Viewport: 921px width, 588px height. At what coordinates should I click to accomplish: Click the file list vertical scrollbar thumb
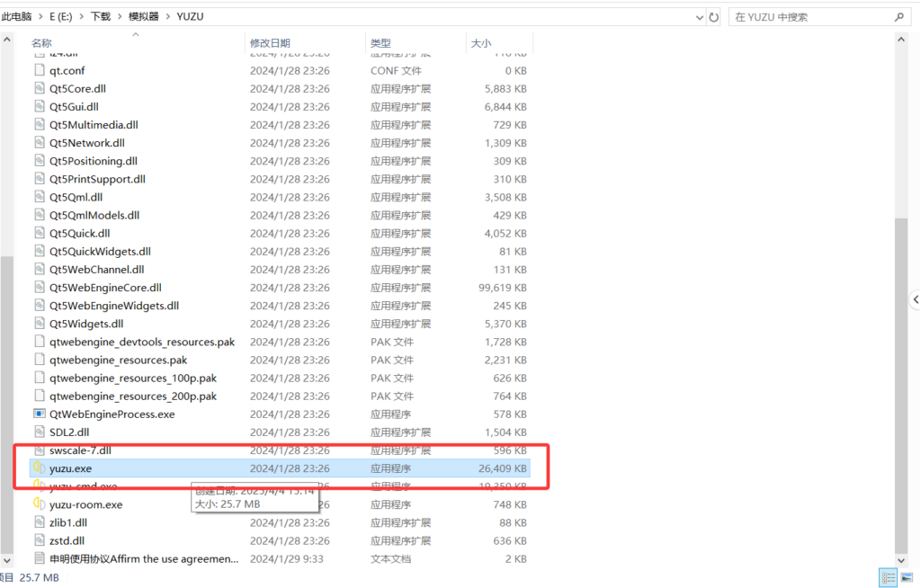click(x=901, y=385)
